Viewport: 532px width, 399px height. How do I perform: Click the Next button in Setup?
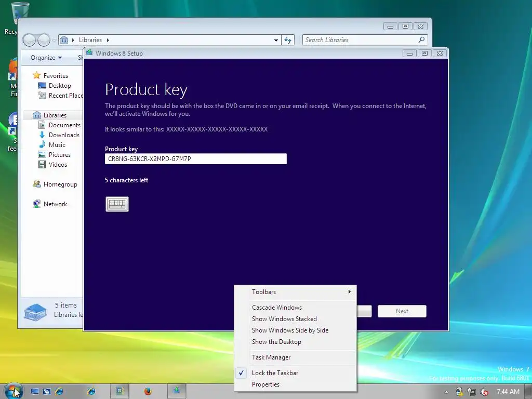tap(402, 311)
